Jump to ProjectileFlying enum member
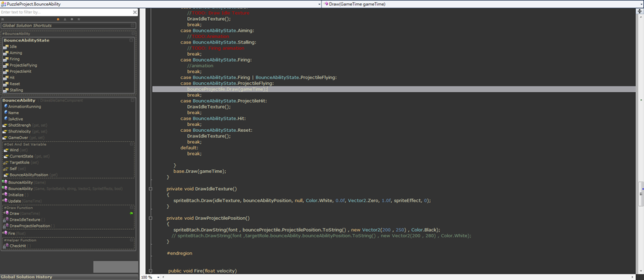 23,65
